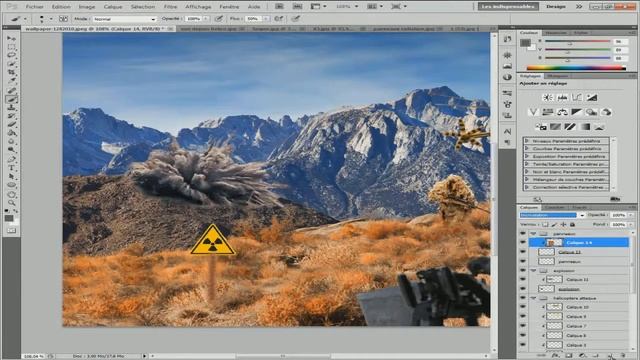Image resolution: width=640 pixels, height=360 pixels.
Task: Add a layer mask from Calques footer
Action: click(569, 356)
